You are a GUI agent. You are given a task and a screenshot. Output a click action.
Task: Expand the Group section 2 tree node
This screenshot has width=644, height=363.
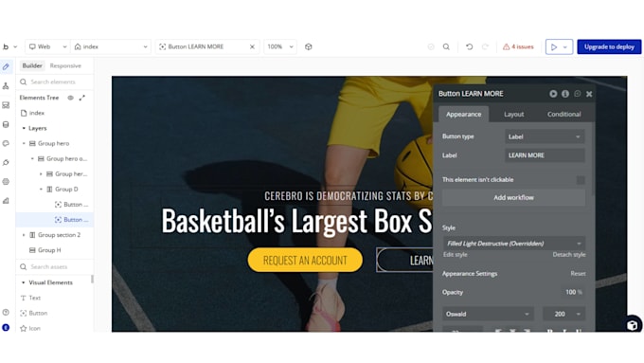click(24, 235)
